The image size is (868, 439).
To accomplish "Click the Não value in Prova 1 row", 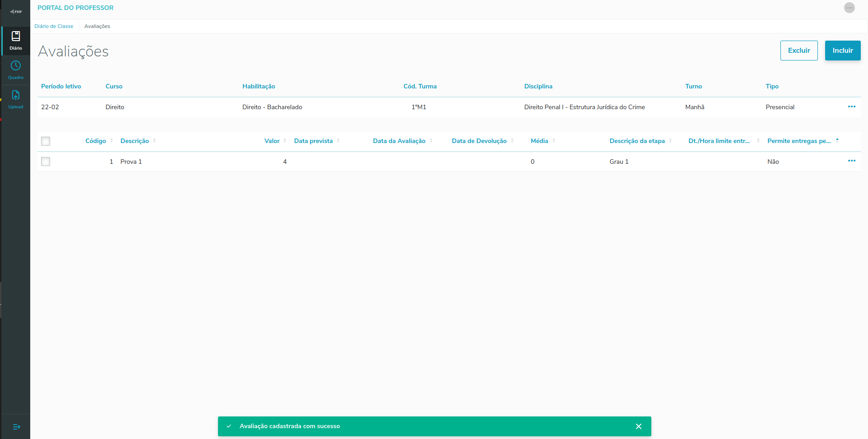I will point(773,162).
